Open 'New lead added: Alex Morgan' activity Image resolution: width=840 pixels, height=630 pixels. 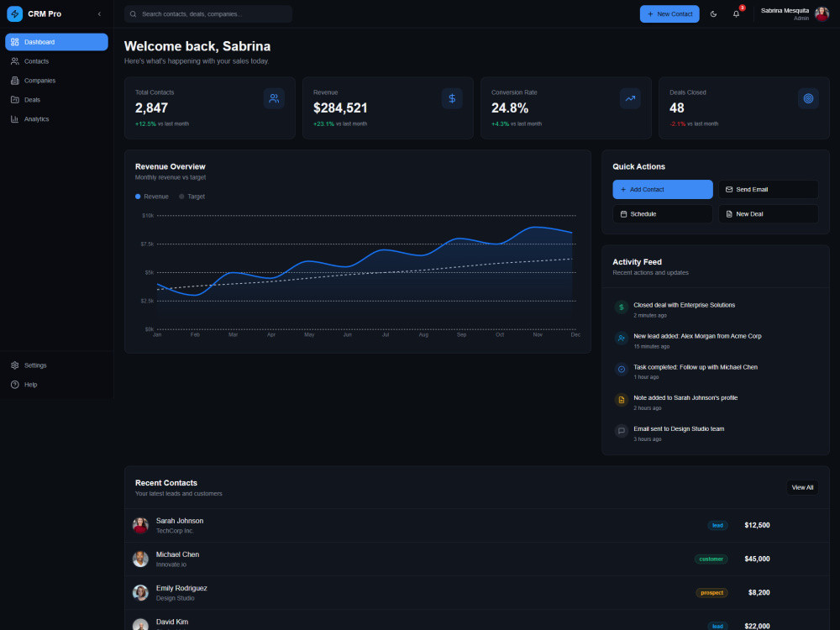click(x=697, y=337)
